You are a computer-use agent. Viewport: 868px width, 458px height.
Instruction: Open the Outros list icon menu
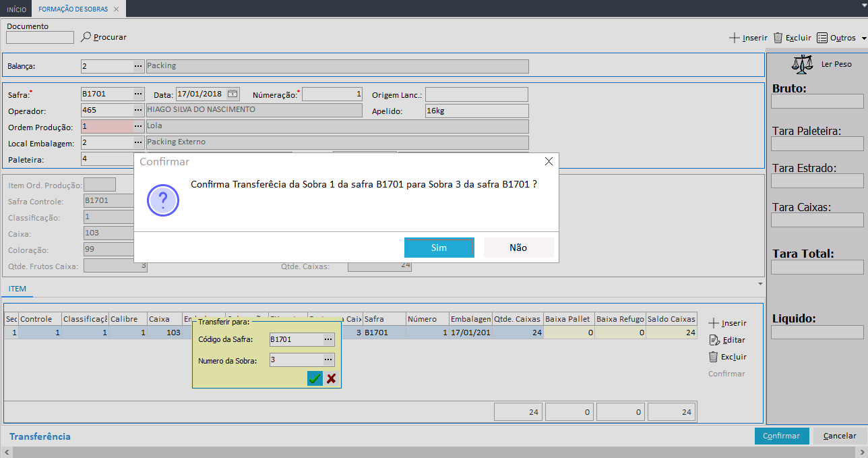coord(822,38)
